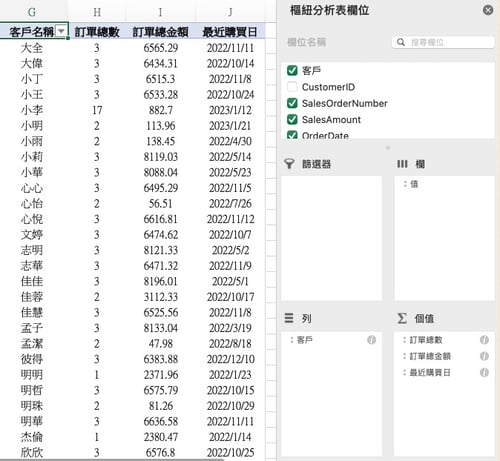Click the rows icon beside 列
Viewport: 500px width, 461px height.
point(289,318)
